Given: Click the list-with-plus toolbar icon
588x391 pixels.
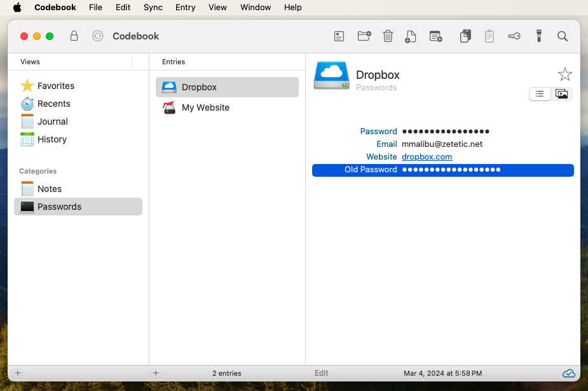Looking at the screenshot, I should [435, 36].
